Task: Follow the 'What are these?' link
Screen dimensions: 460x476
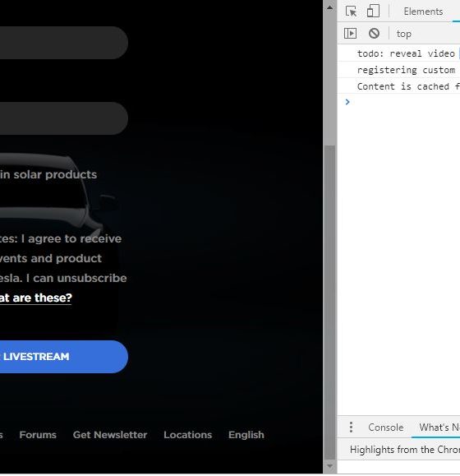Action: click(36, 298)
